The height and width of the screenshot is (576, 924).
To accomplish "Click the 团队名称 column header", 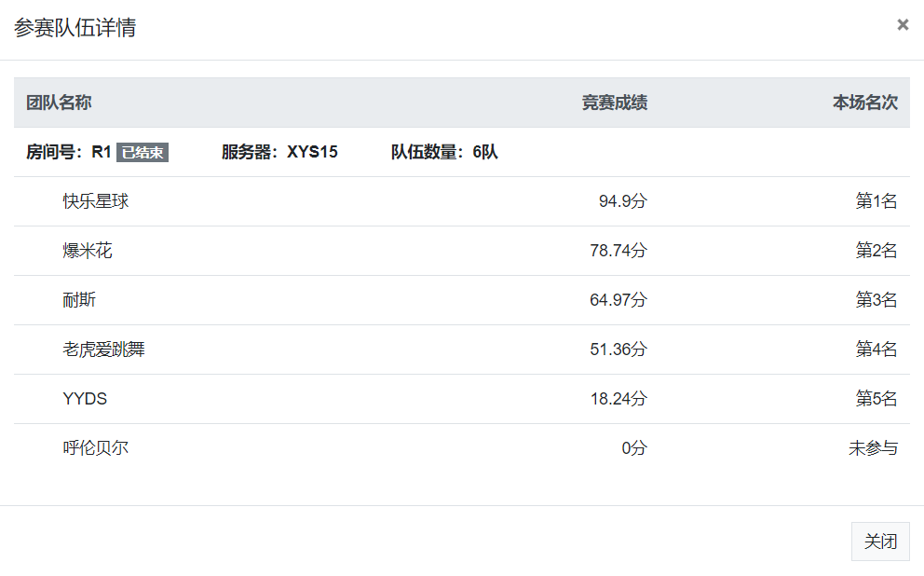I will tap(59, 103).
